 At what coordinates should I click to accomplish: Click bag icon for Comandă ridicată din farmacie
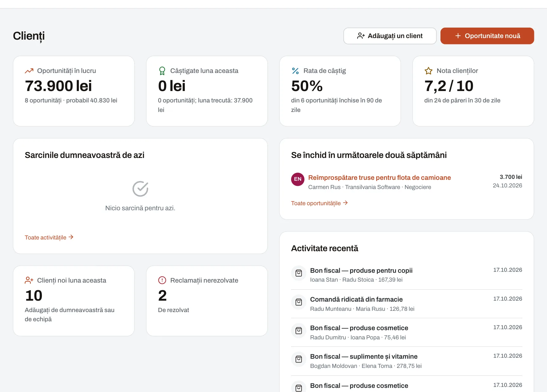click(x=299, y=302)
